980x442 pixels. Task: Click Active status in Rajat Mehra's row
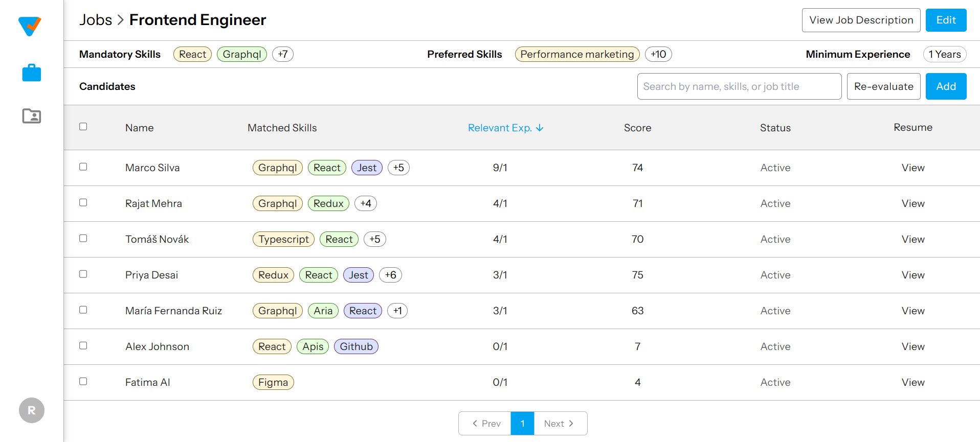(775, 203)
